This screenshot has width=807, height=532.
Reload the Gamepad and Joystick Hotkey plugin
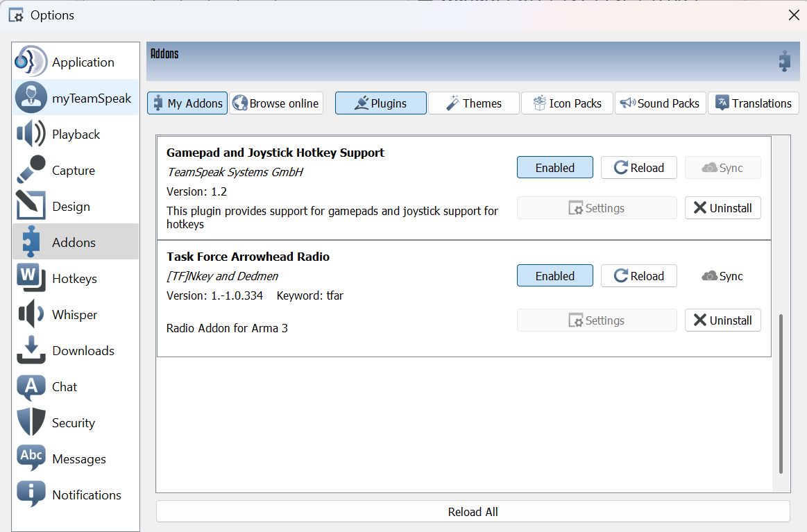(x=638, y=168)
